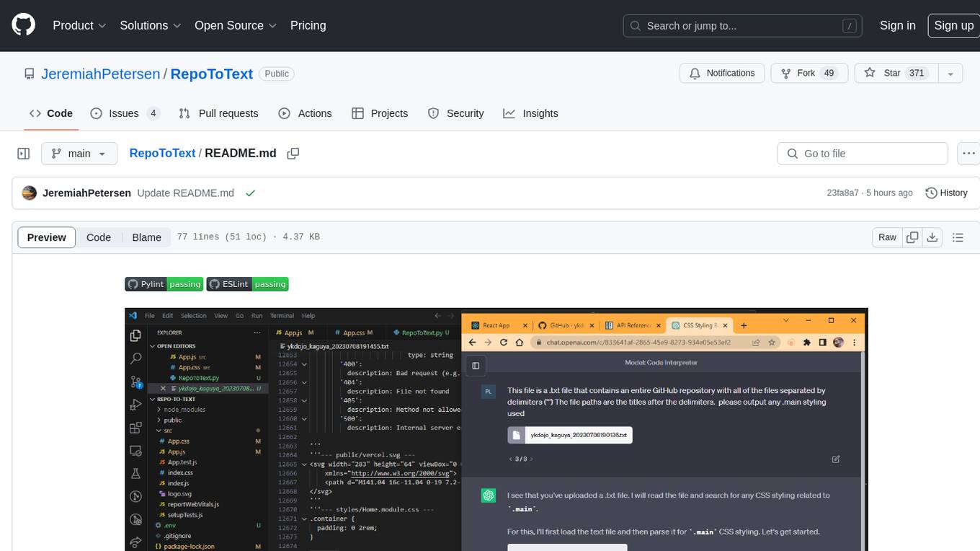Screen dimensions: 980x551
Task: Open the GitHub homepage logo
Action: 24,25
